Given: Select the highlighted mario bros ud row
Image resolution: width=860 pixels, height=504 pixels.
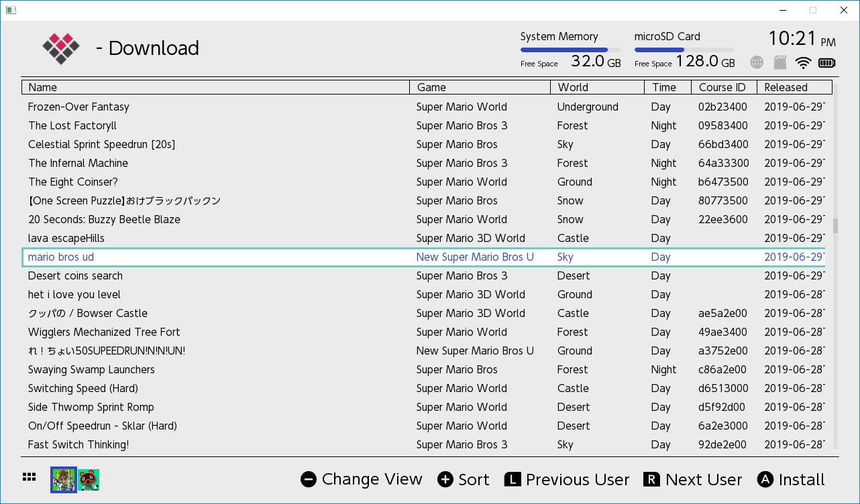Looking at the screenshot, I should point(423,257).
